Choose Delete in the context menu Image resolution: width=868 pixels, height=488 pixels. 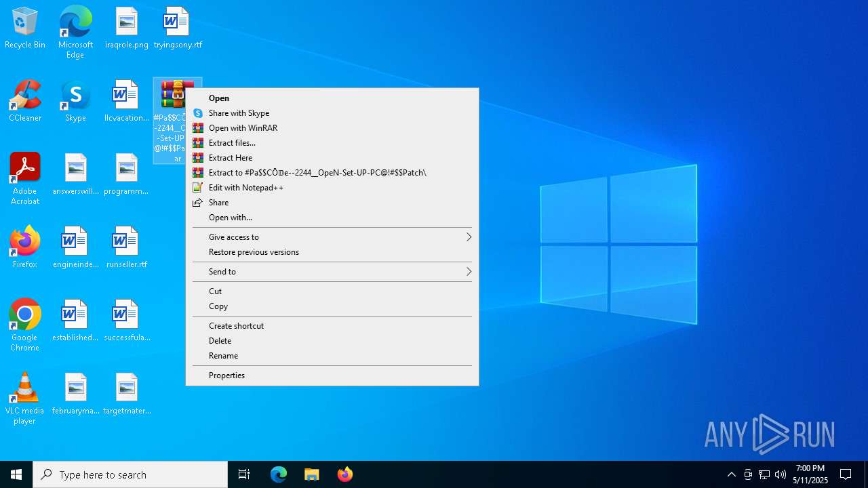(x=332, y=341)
